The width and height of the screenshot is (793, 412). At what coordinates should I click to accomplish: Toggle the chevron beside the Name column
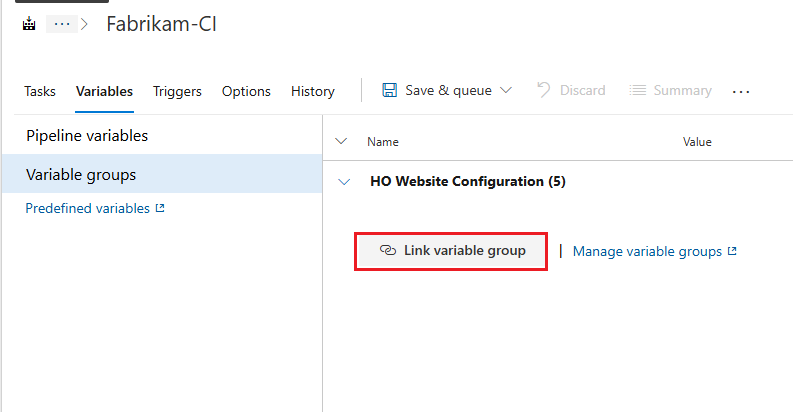point(341,142)
